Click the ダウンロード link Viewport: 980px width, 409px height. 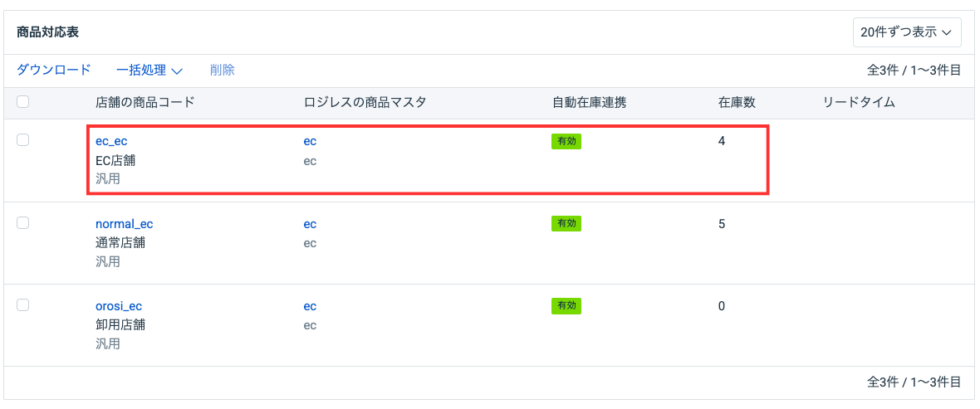[54, 71]
